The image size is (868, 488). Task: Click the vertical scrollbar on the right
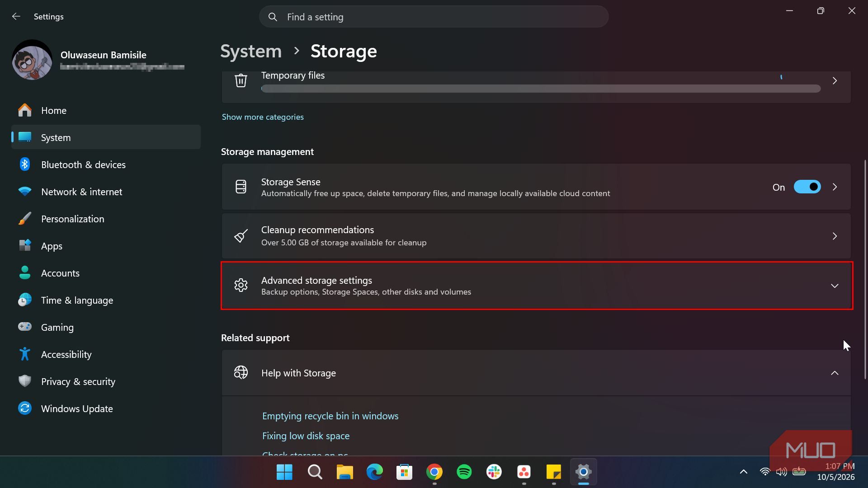click(865, 269)
